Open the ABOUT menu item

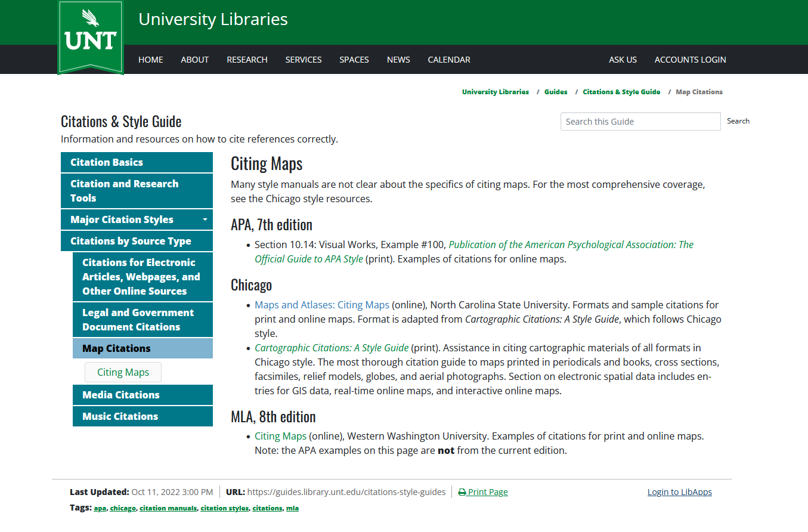(195, 60)
